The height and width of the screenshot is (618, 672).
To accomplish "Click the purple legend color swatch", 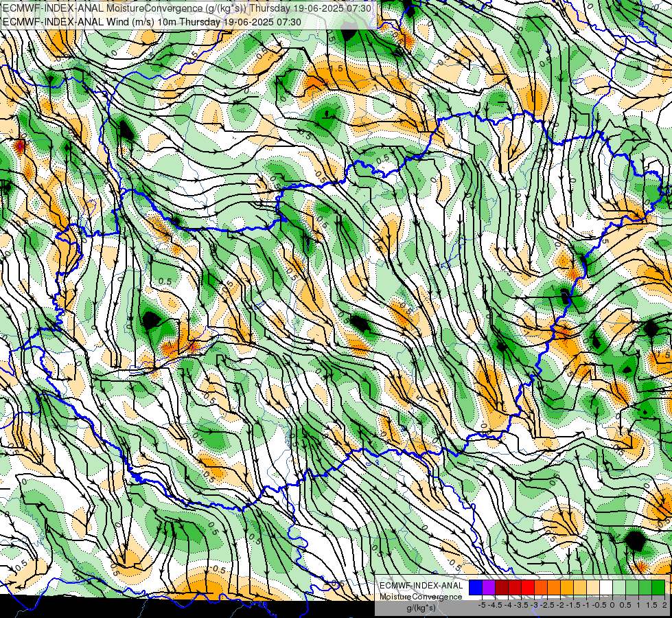I will 489,588.
